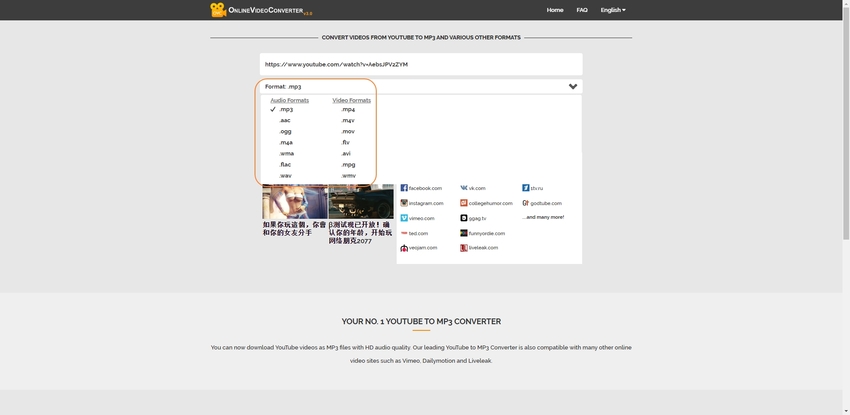Click the collegehumor.com icon
Screen dimensions: 850x415
(x=463, y=203)
